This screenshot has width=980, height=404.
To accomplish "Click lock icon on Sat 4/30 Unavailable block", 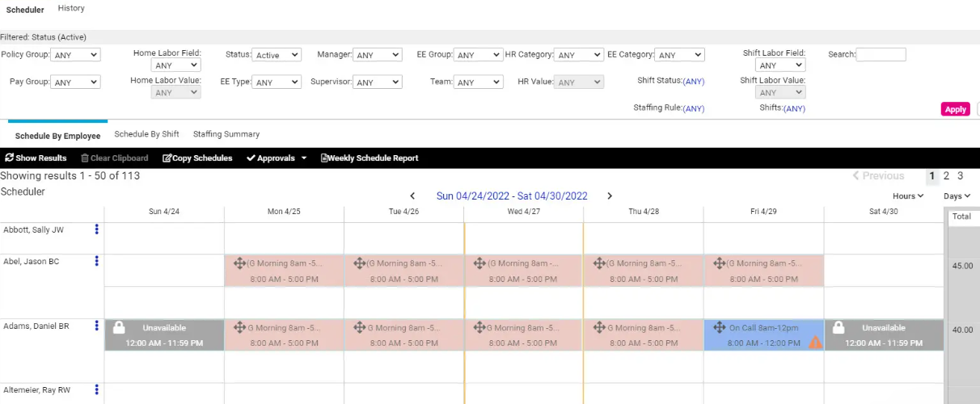I will [x=838, y=327].
